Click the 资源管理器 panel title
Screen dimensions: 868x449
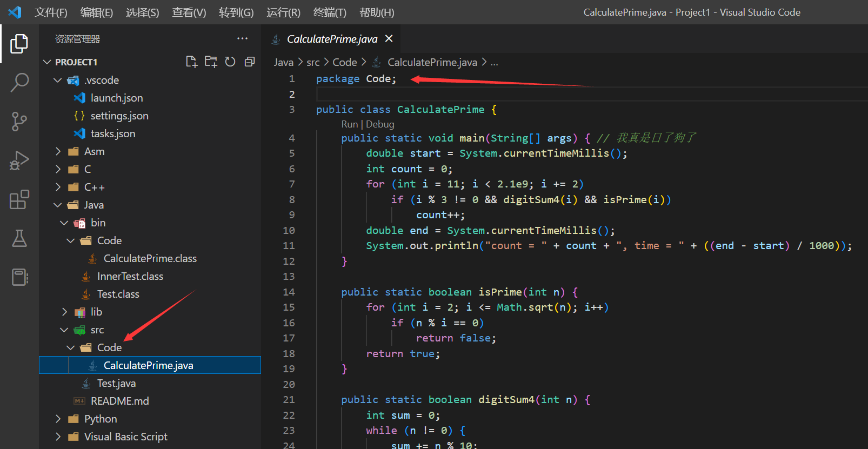78,39
